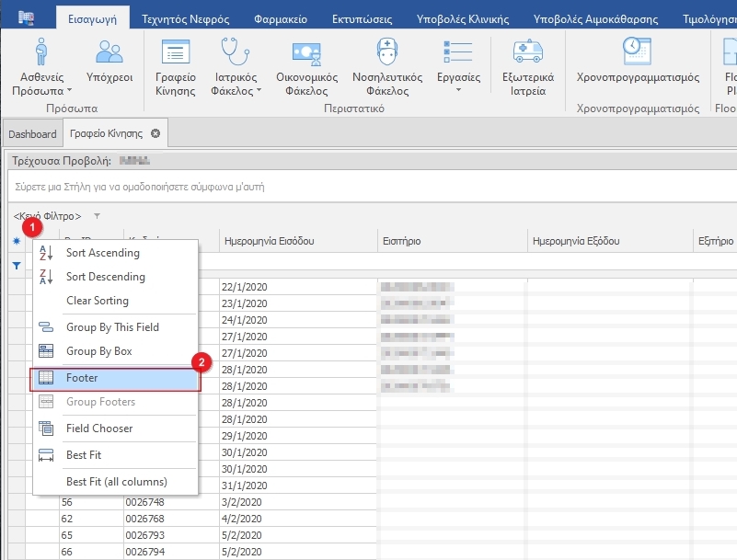737x560 pixels.
Task: Expand the Εργασίες dropdown menu
Action: click(458, 90)
